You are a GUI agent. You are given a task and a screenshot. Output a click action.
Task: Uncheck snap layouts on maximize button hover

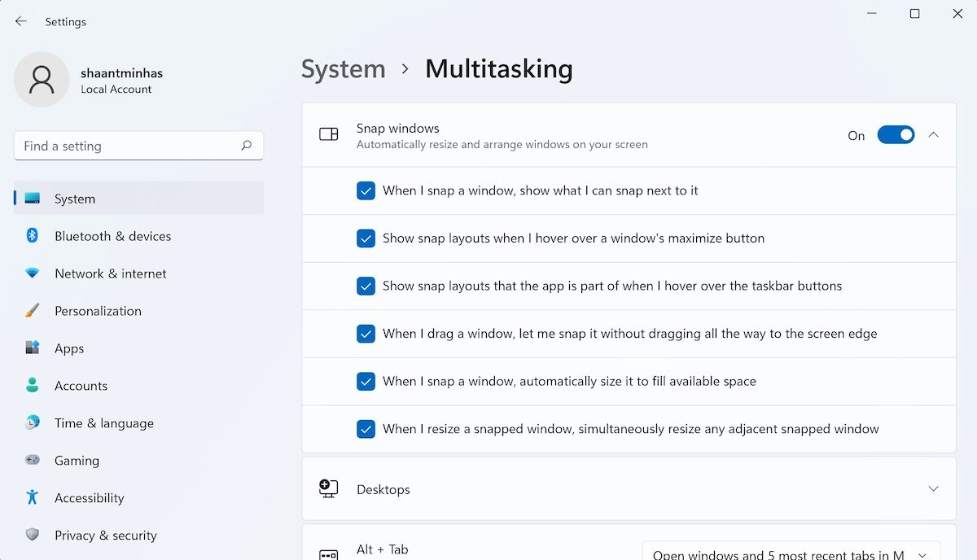[366, 238]
